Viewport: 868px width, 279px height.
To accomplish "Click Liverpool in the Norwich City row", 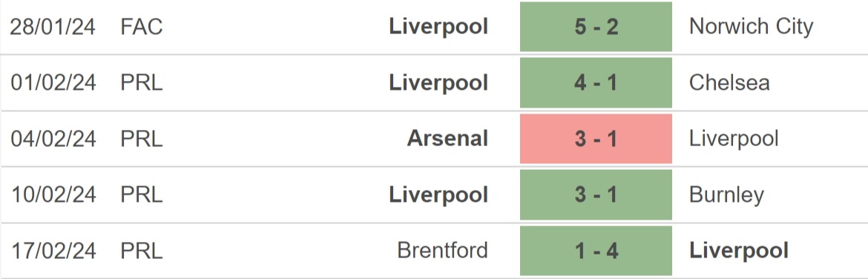I will point(438,27).
